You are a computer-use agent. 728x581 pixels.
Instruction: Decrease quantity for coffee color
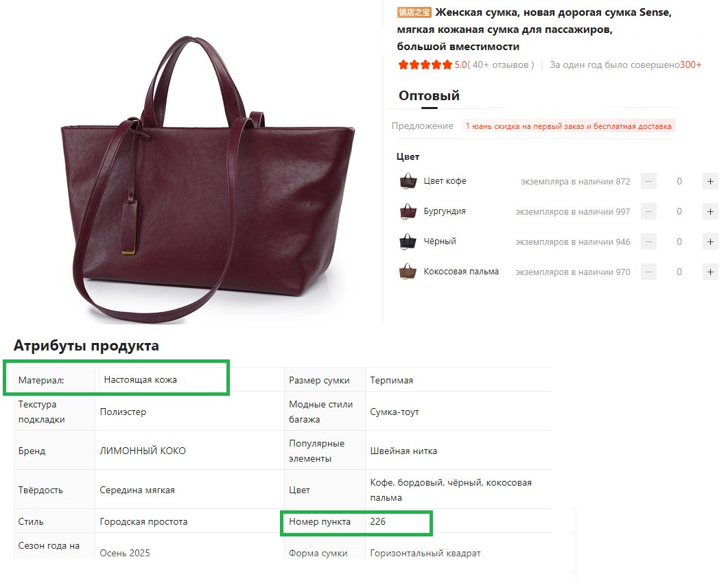click(x=648, y=182)
